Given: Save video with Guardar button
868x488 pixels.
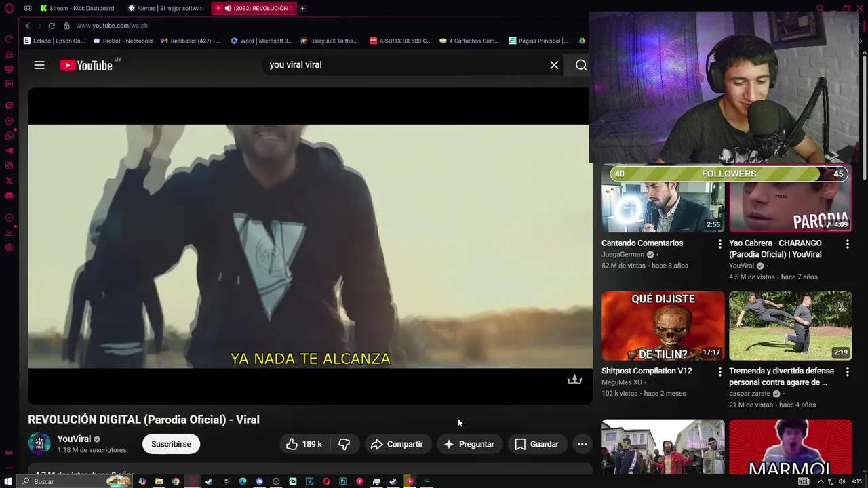Looking at the screenshot, I should [x=537, y=444].
